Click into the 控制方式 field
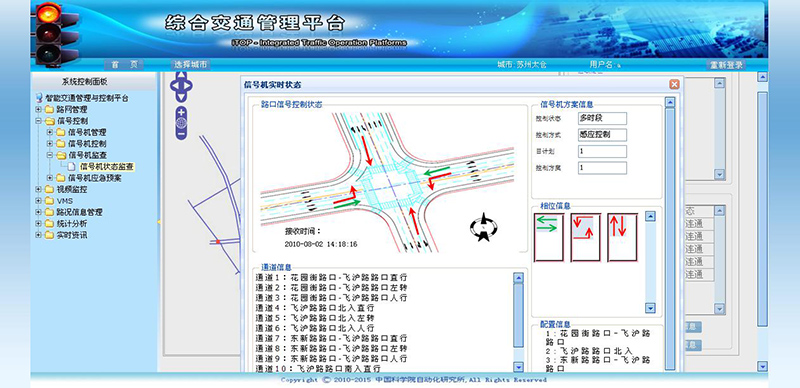This screenshot has width=800, height=388. point(602,135)
